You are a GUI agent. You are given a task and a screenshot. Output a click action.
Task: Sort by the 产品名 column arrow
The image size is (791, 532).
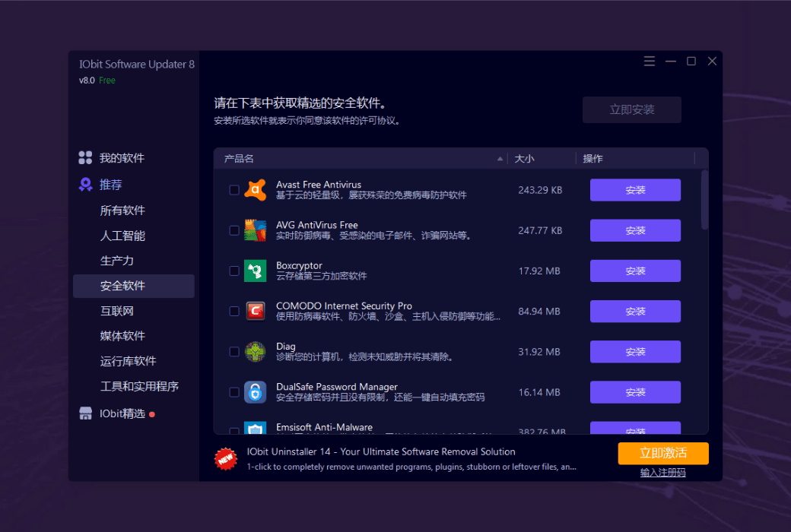coord(500,159)
